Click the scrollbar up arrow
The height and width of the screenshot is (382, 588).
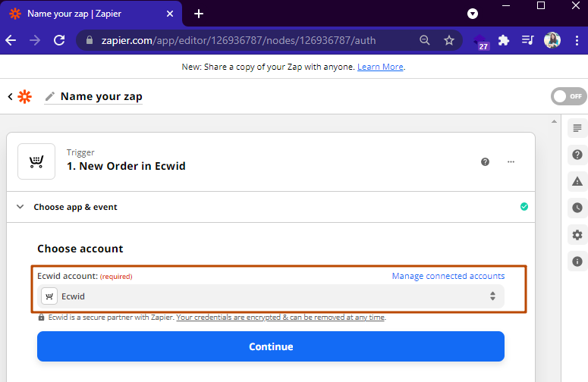coord(555,121)
